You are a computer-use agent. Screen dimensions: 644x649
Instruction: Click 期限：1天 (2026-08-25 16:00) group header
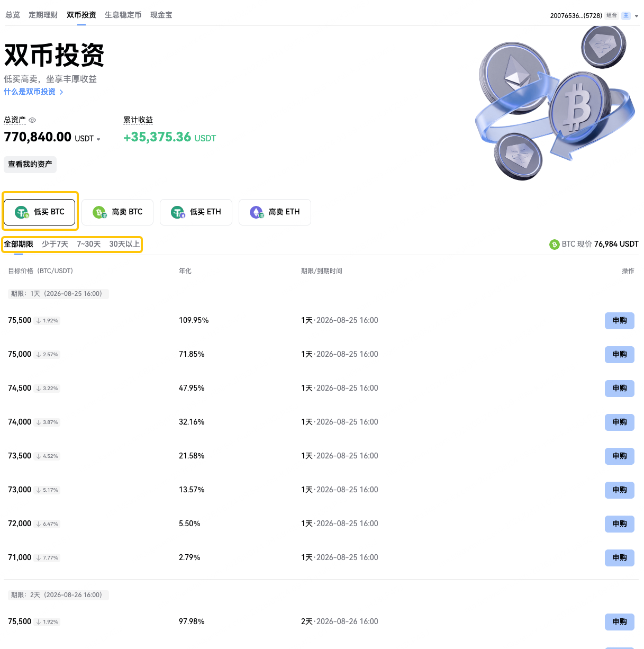[58, 294]
